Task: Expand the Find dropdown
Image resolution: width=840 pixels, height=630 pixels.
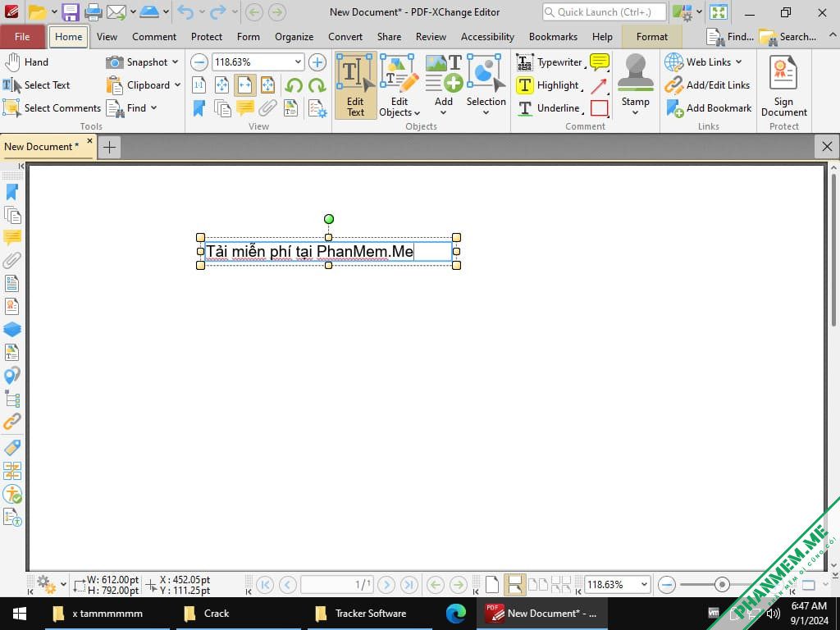Action: tap(154, 108)
